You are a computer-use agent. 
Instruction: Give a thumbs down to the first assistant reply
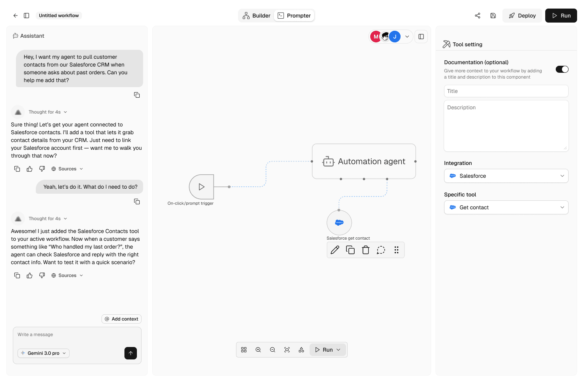42,168
